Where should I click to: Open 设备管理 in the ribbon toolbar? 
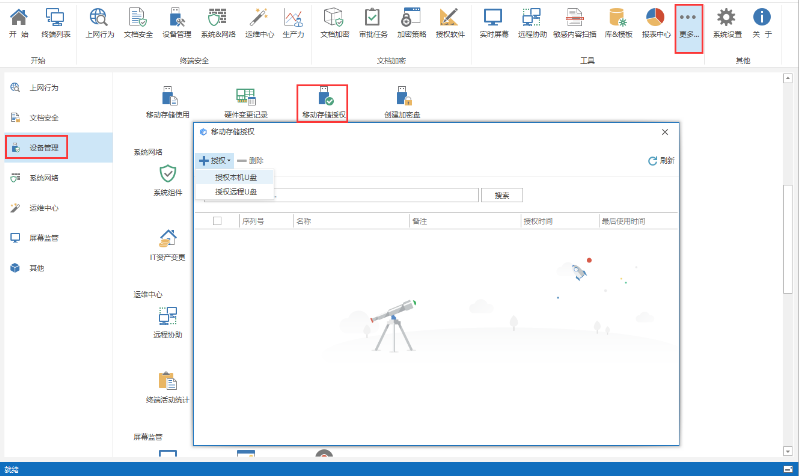click(x=177, y=23)
